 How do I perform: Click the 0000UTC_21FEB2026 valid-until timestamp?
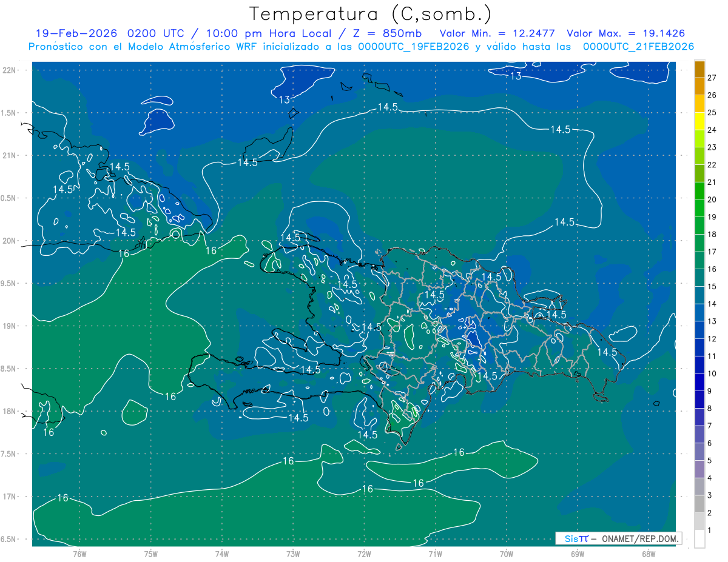tap(639, 47)
